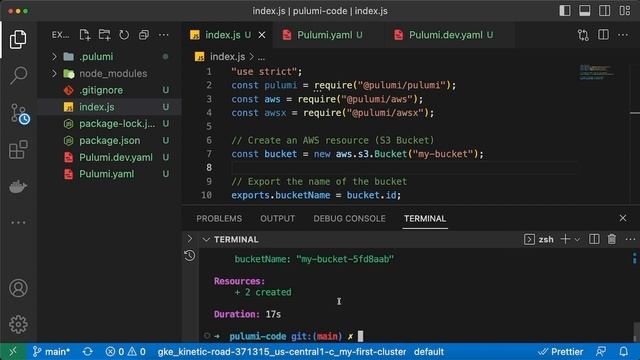640x360 pixels.
Task: Create a new file in Explorer
Action: (x=84, y=35)
